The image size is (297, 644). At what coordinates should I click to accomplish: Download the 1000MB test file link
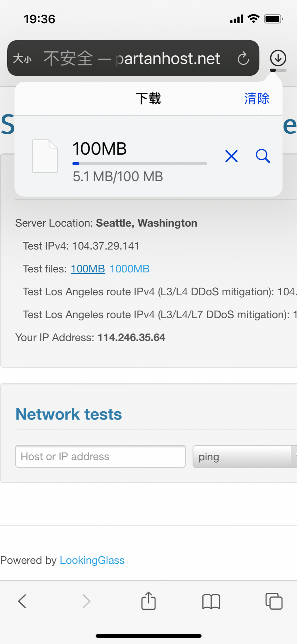[x=129, y=269]
